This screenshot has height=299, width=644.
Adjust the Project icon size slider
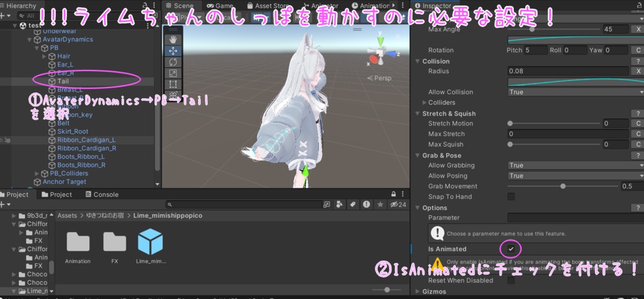[x=387, y=290]
